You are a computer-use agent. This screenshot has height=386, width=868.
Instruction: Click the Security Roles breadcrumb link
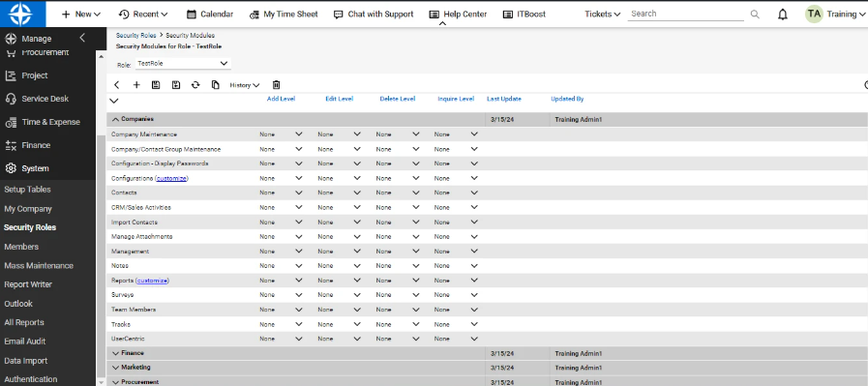[x=135, y=36]
